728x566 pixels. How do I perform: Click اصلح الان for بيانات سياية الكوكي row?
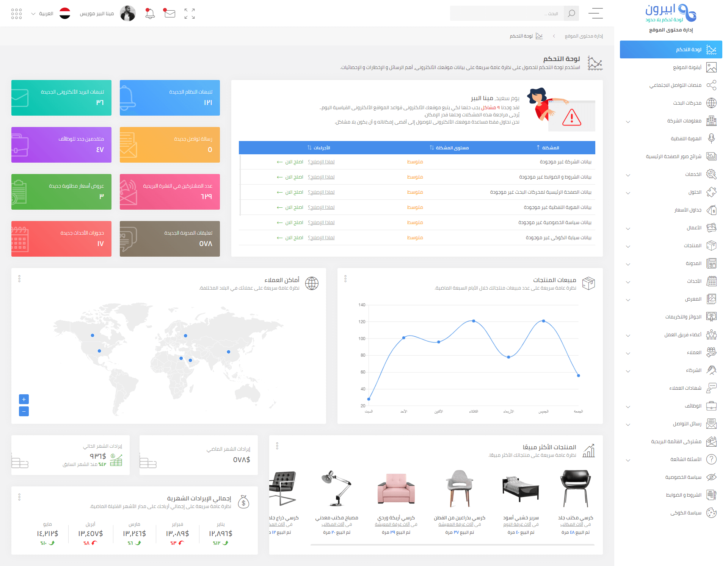[x=290, y=238]
